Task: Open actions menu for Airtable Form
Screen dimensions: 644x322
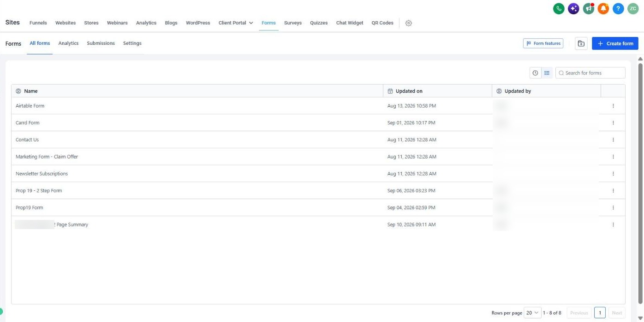Action: coord(613,106)
